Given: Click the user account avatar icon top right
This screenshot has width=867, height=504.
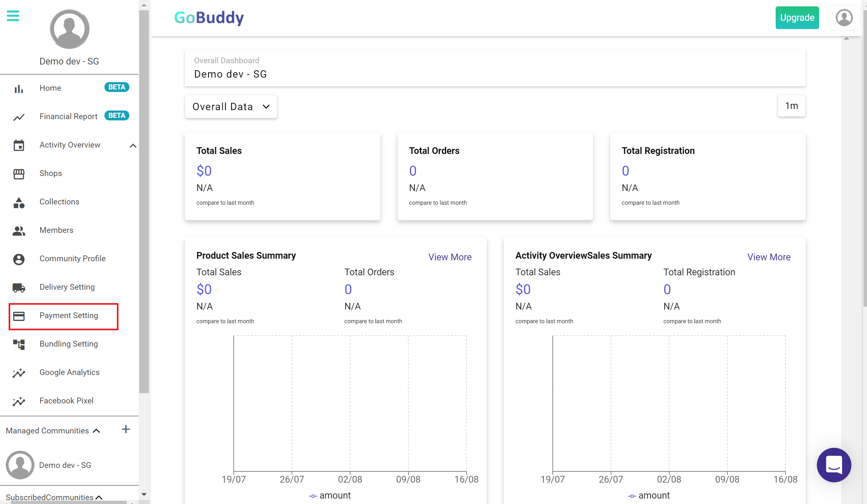Looking at the screenshot, I should coord(844,18).
